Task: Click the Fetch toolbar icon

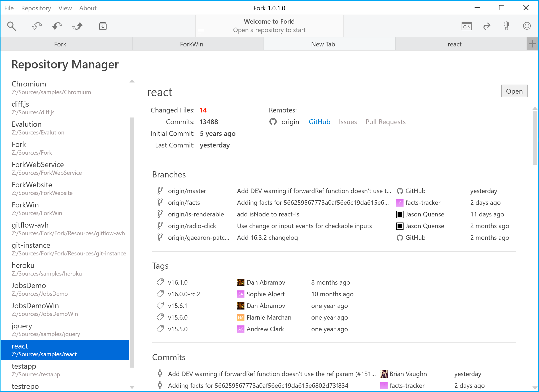Action: (x=37, y=26)
